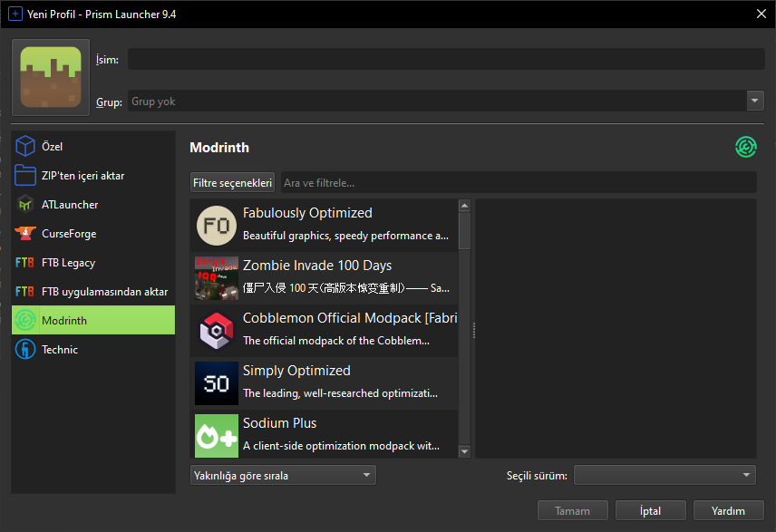Open the CurseForge page
The image size is (776, 532).
pos(93,233)
